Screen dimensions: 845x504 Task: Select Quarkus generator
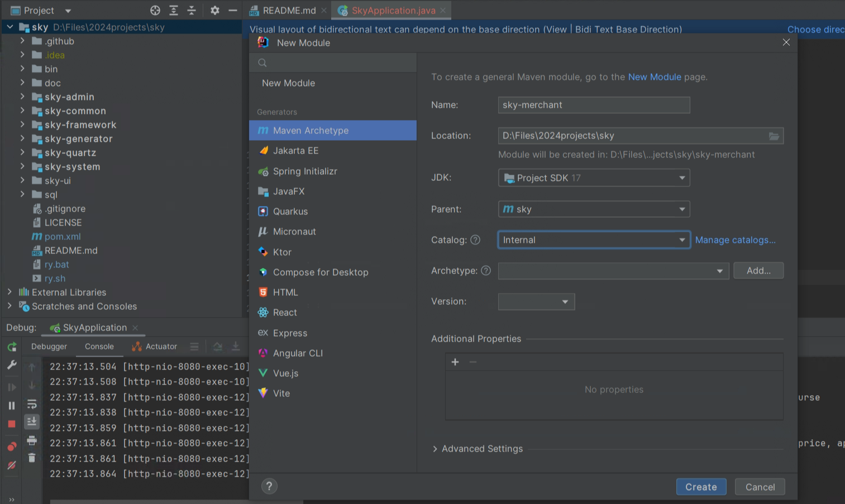333,212
